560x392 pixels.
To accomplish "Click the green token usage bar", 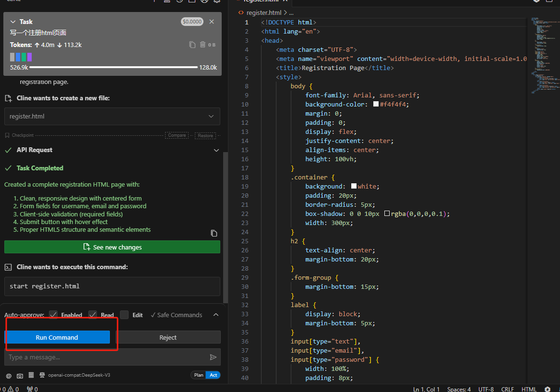I will pos(24,57).
